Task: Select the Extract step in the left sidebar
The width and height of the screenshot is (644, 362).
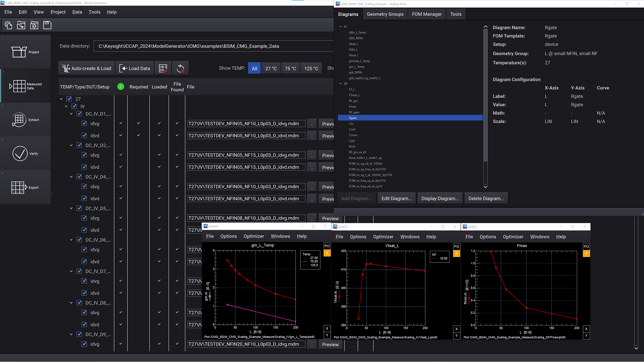Action: click(25, 119)
